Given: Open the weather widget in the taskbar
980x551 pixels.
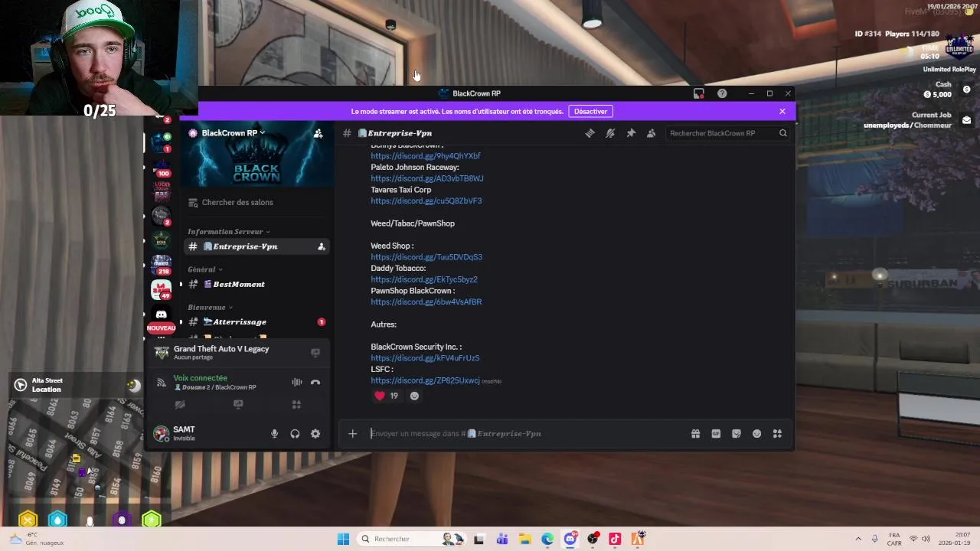Looking at the screenshot, I should tap(36, 540).
